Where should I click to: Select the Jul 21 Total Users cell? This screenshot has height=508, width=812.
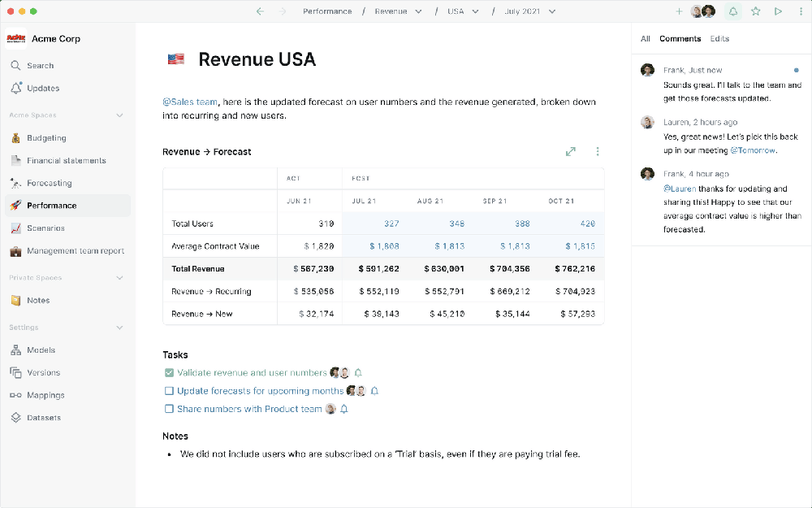pyautogui.click(x=374, y=224)
